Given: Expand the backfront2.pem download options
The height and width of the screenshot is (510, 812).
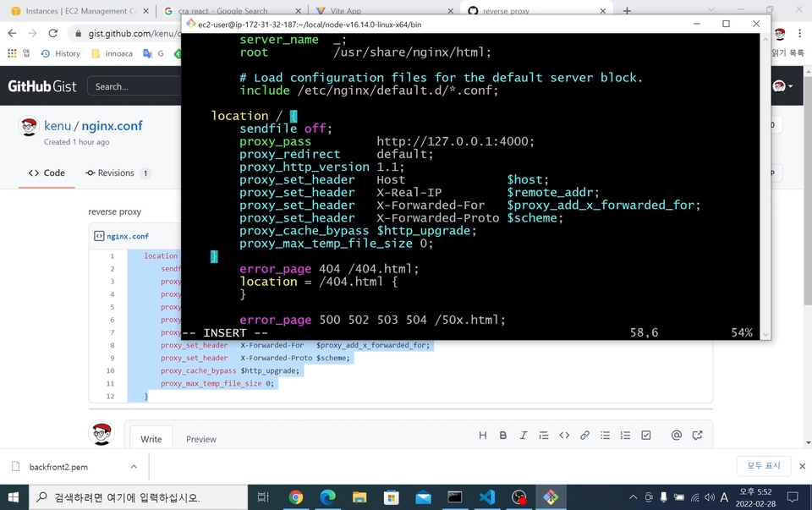Looking at the screenshot, I should 134,467.
